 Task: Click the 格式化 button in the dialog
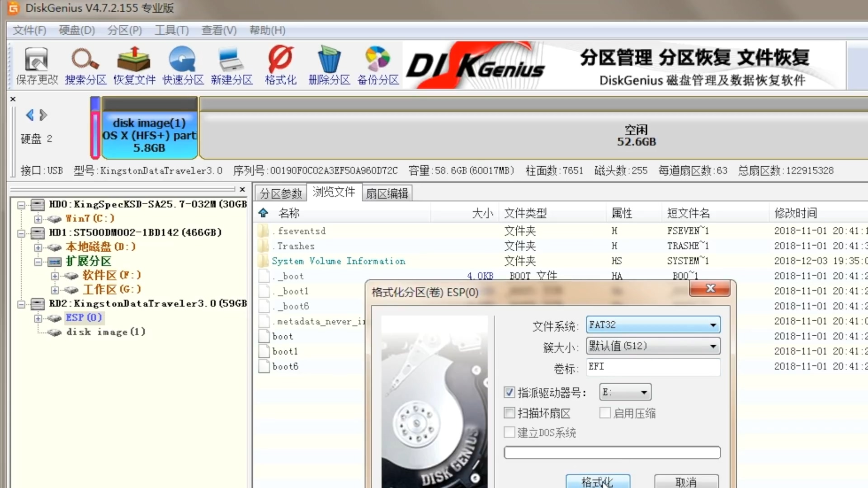coord(598,482)
